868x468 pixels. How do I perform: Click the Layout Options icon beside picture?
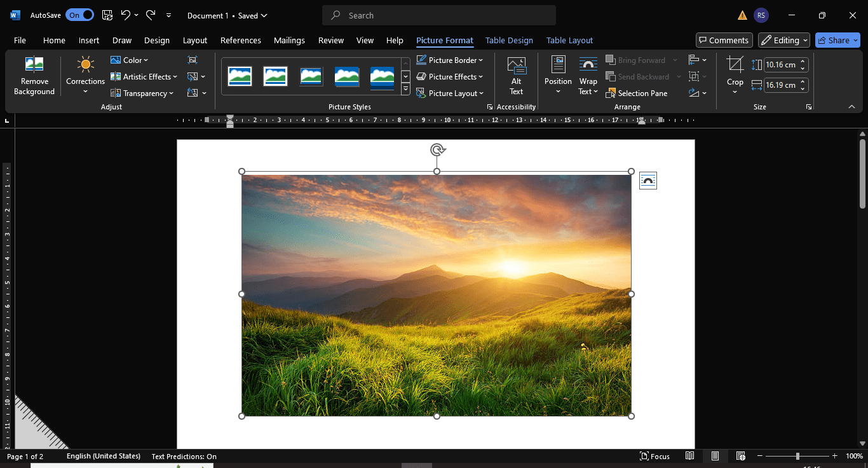click(648, 181)
